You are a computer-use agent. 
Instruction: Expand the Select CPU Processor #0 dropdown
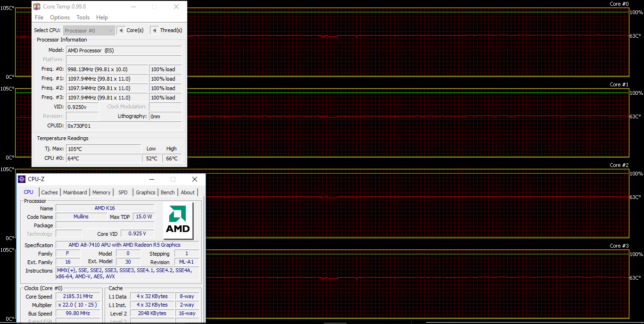pyautogui.click(x=89, y=31)
